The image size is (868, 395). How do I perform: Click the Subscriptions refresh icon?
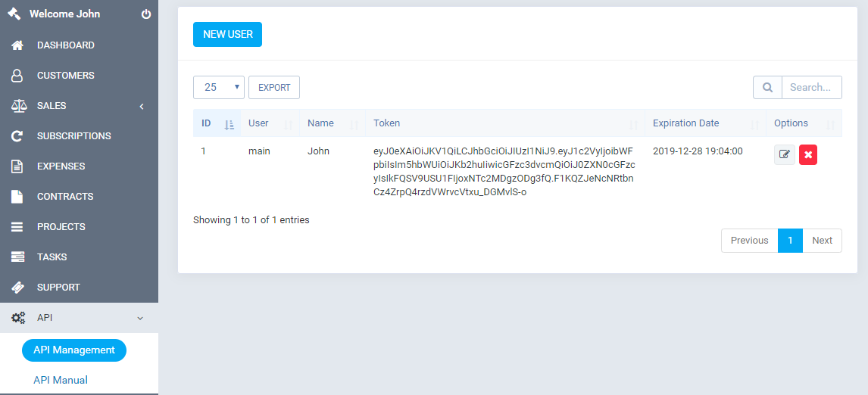tap(17, 136)
